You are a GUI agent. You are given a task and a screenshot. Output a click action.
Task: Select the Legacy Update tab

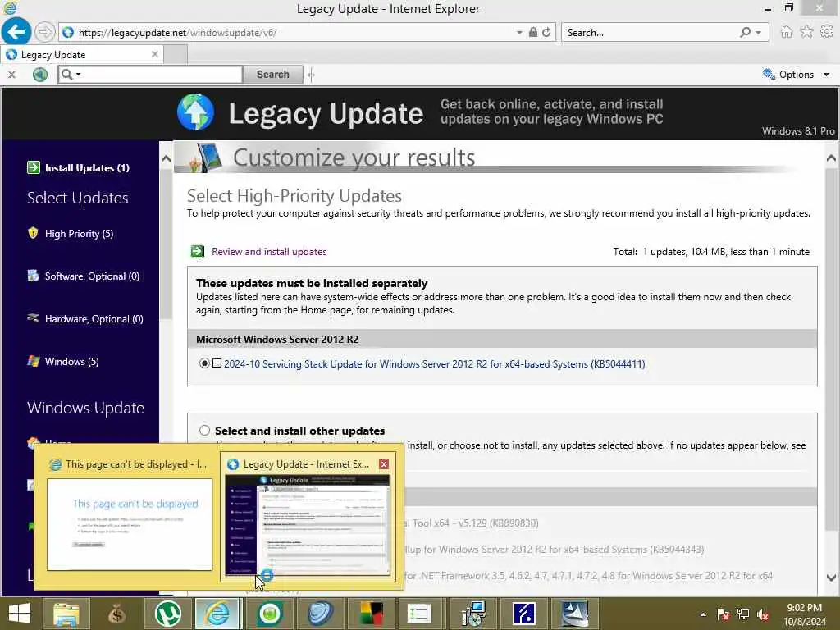[82, 55]
